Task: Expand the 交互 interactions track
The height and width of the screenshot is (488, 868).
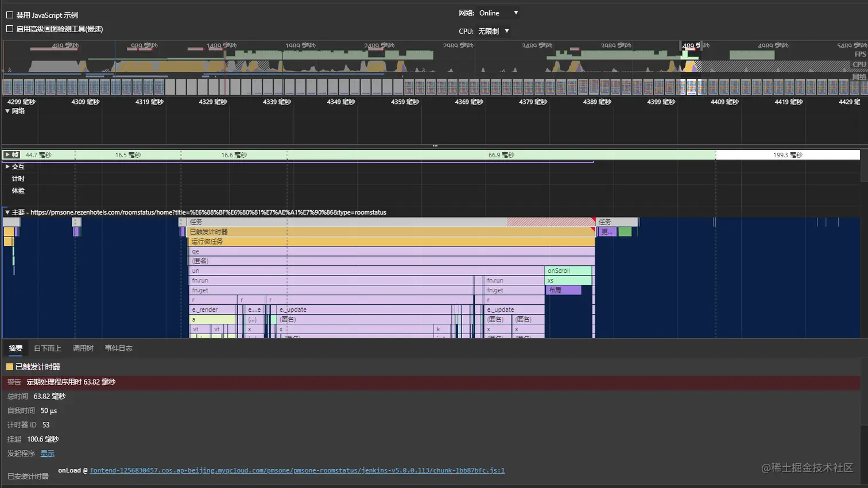Action: (7, 166)
